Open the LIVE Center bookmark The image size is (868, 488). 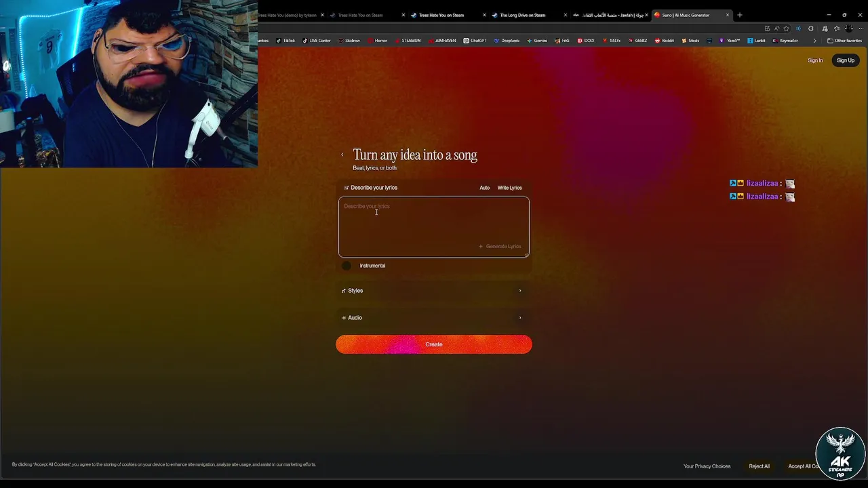317,41
